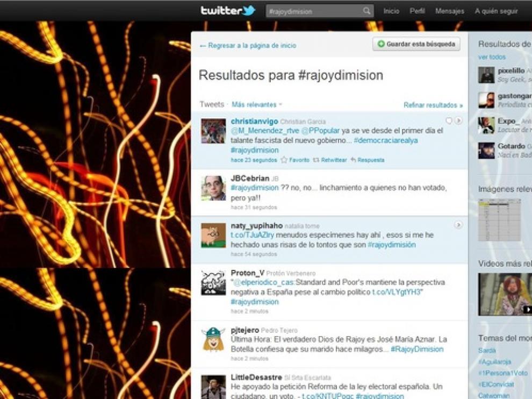Click the Respuesta reply arrow
This screenshot has height=399, width=532.
(353, 160)
